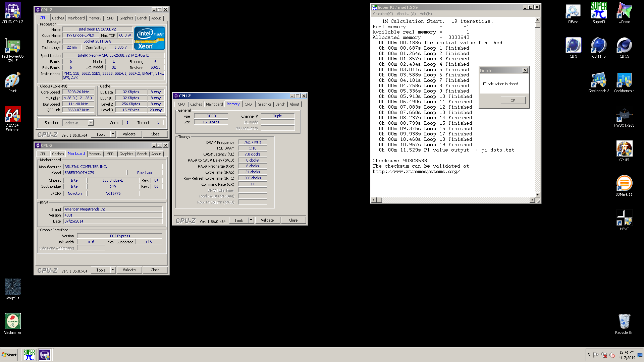Viewport: 644px width, 362px height.
Task: Click Tools button in Memory CPU-Z window
Action: pos(239,220)
